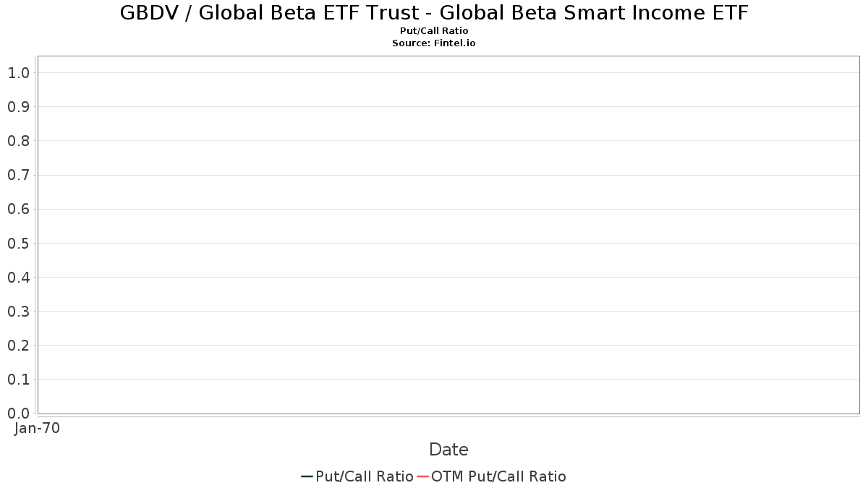Click the 0.4 y-axis label
The width and height of the screenshot is (868, 488).
(x=18, y=277)
